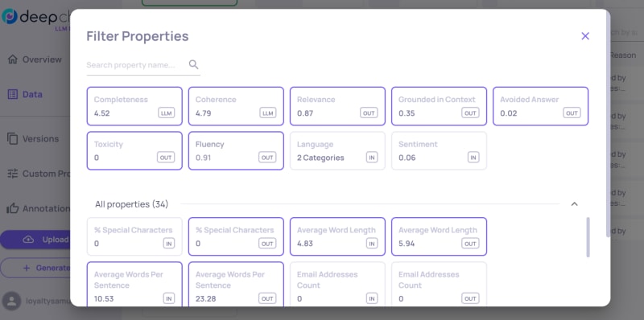The height and width of the screenshot is (320, 644).
Task: Toggle % Special Characters OUT card
Action: [x=236, y=236]
